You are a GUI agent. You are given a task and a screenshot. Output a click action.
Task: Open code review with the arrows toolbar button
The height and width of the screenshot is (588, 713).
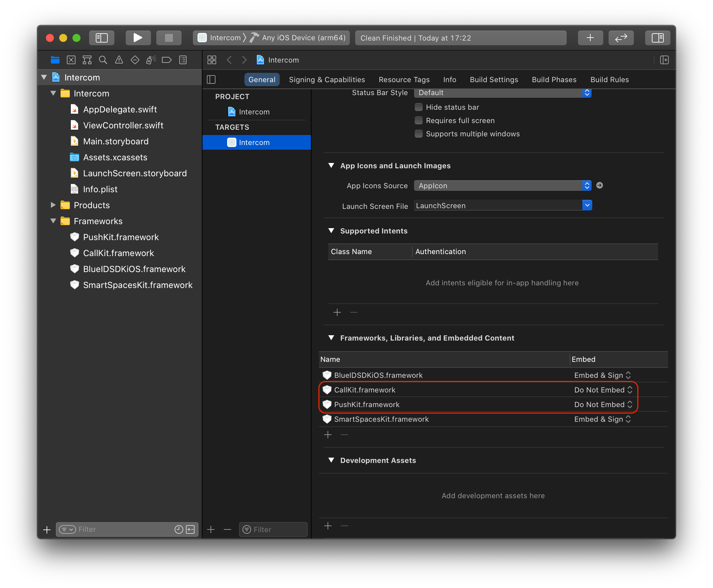click(621, 38)
